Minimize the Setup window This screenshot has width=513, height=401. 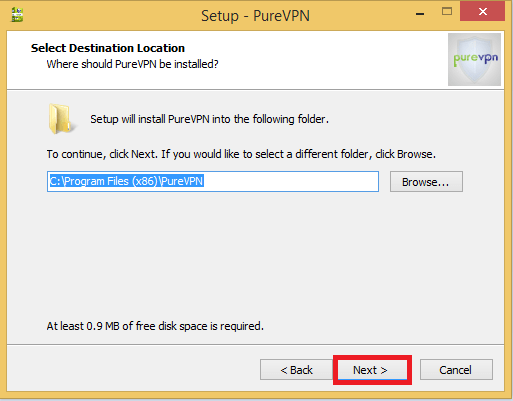420,14
